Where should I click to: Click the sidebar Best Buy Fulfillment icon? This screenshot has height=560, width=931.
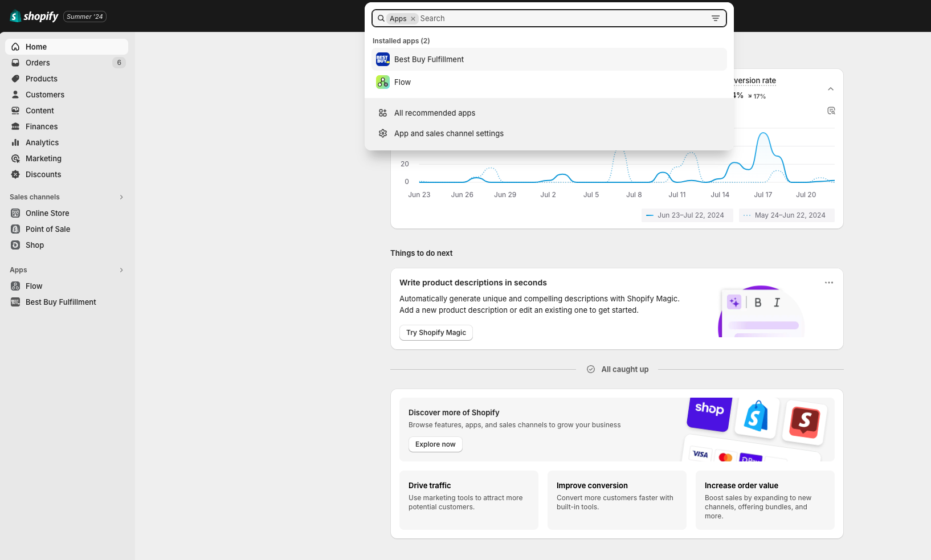point(15,302)
